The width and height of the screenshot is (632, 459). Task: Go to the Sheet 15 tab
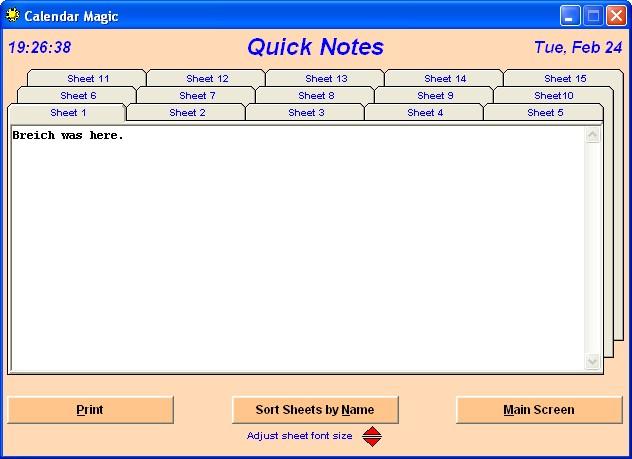(565, 79)
